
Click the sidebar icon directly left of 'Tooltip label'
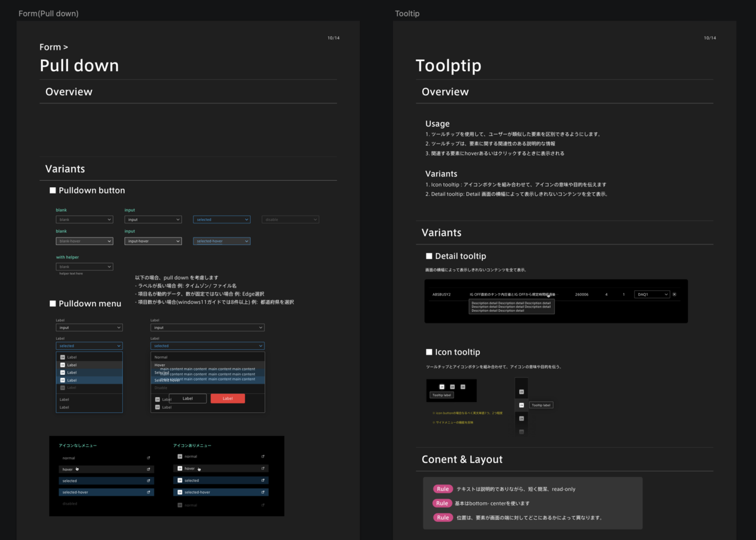[521, 405]
